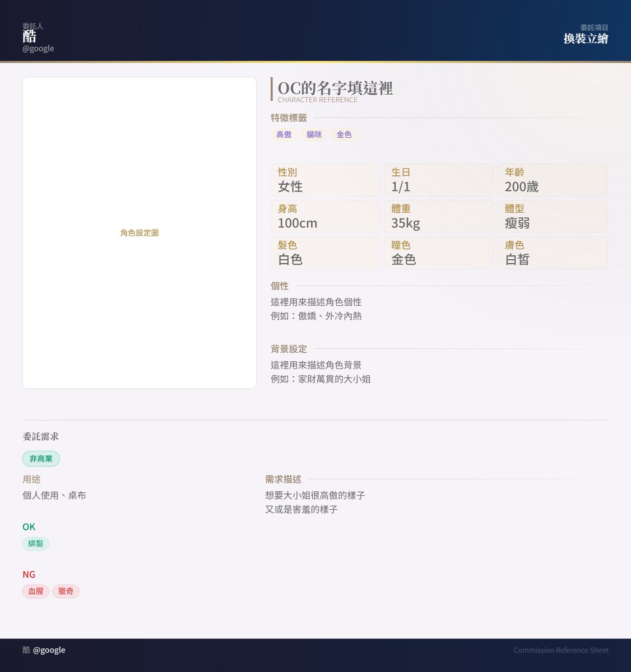This screenshot has height=672, width=631.
Task: Click the text 這裡用來描述角色背景
Action: 316,366
